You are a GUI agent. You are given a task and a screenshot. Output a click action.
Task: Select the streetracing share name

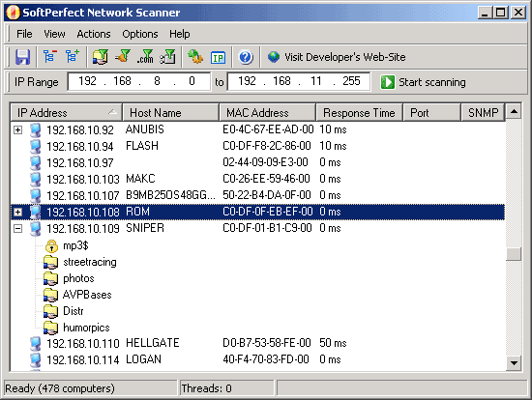click(90, 262)
